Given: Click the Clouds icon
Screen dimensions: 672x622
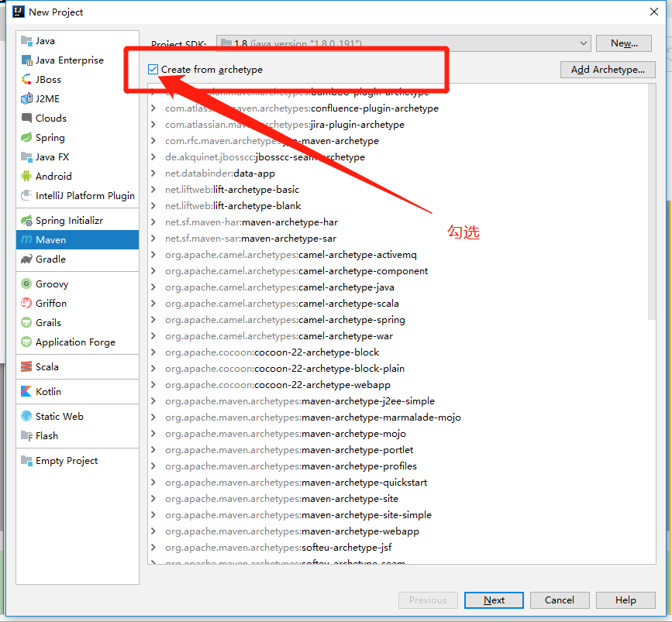Looking at the screenshot, I should click(26, 119).
